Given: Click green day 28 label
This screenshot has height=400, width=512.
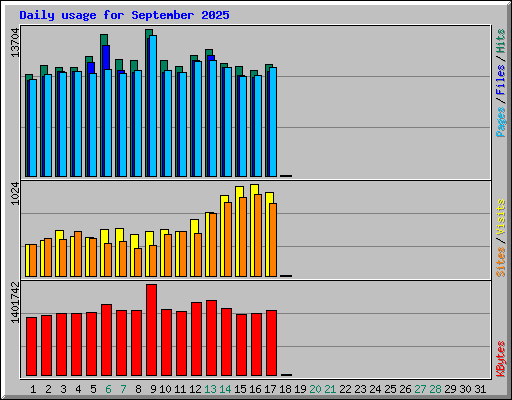Looking at the screenshot, I should [435, 389].
